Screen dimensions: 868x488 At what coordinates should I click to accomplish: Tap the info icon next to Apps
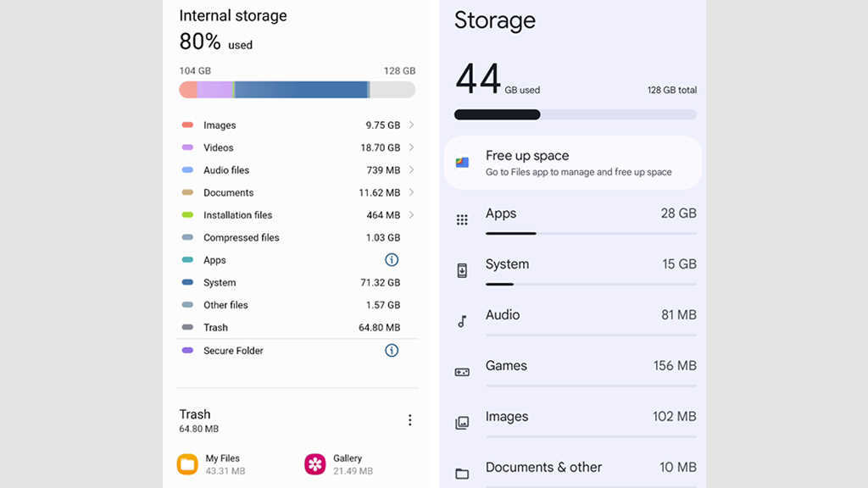coord(392,260)
